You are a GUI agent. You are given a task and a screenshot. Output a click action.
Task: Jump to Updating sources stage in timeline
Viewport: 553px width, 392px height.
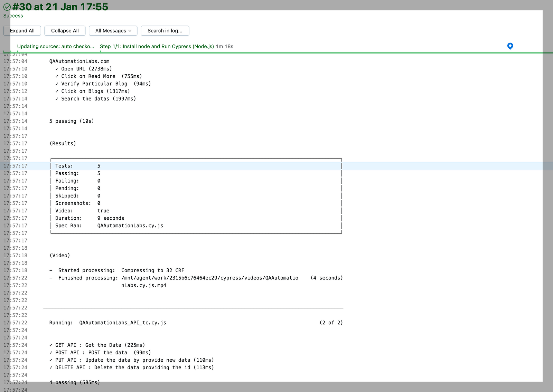click(55, 46)
